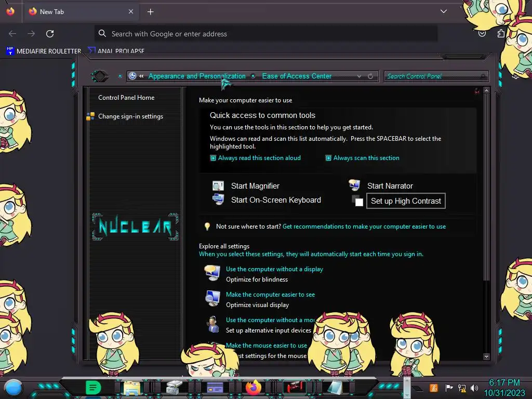This screenshot has width=532, height=399.
Task: Expand the Control Panel address history dropdown
Action: pyautogui.click(x=359, y=76)
